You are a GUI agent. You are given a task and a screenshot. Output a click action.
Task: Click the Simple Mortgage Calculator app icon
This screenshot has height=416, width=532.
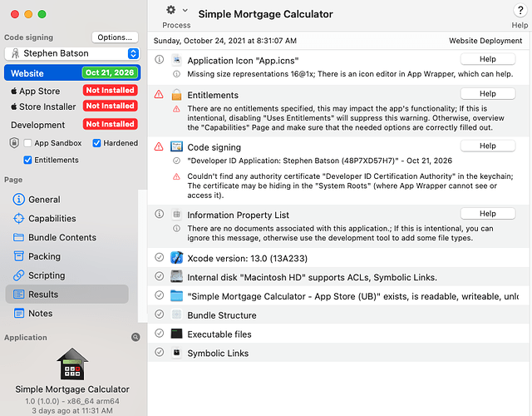72,364
